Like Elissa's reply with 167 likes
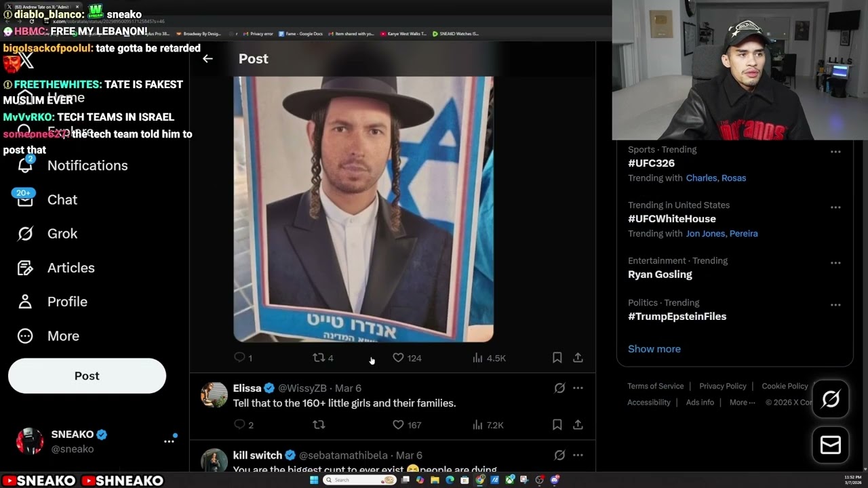Image resolution: width=868 pixels, height=488 pixels. click(x=398, y=424)
